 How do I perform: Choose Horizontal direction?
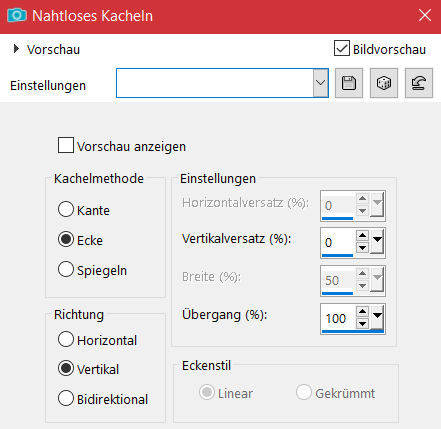point(66,339)
